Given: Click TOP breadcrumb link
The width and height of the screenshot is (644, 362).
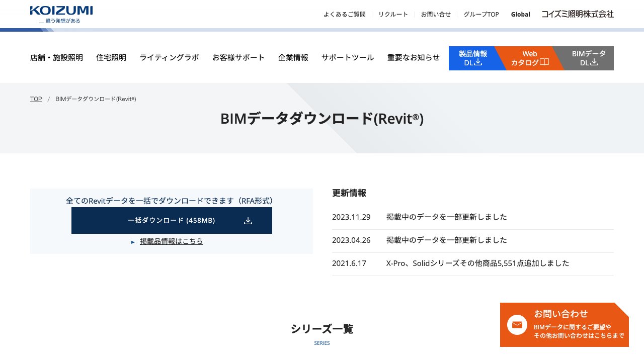Looking at the screenshot, I should tap(36, 99).
